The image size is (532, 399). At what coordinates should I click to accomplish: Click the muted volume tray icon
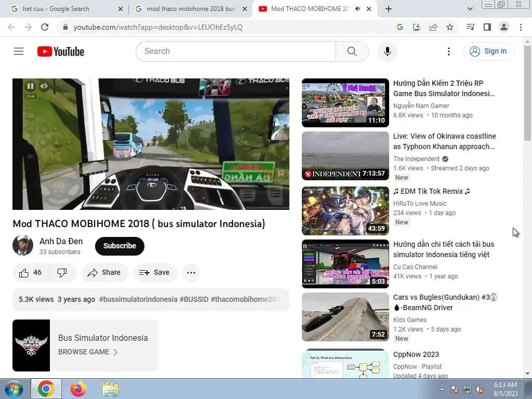480,389
